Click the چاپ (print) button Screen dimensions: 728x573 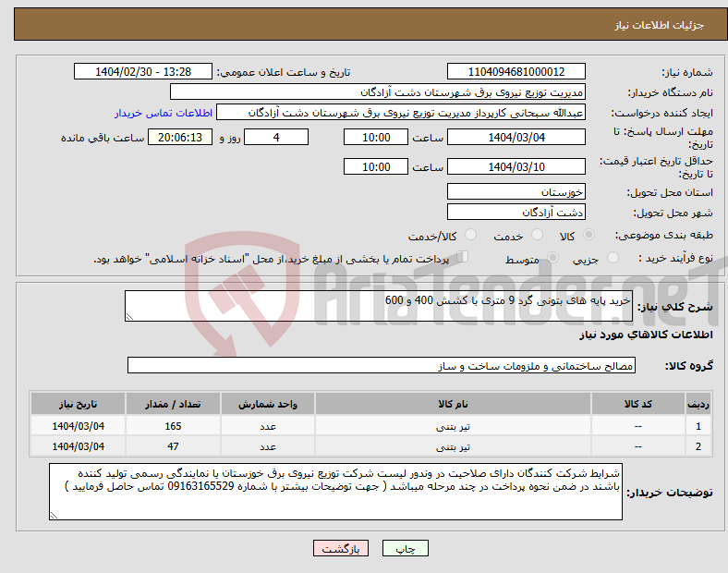(x=405, y=548)
